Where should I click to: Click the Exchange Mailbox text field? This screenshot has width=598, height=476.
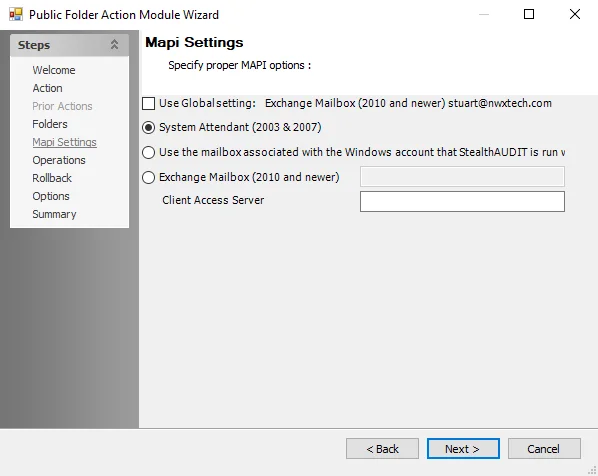click(462, 176)
